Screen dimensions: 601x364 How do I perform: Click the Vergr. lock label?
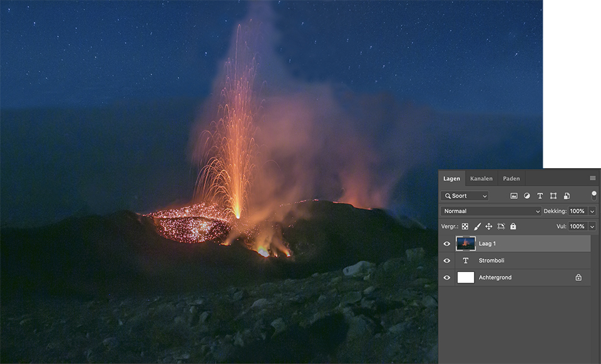tap(449, 226)
